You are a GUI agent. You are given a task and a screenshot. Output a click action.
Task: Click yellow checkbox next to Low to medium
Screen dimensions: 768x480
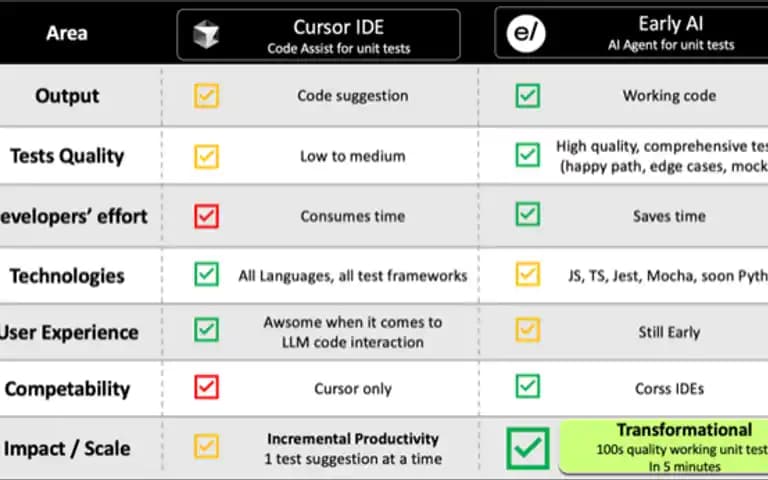(x=206, y=156)
